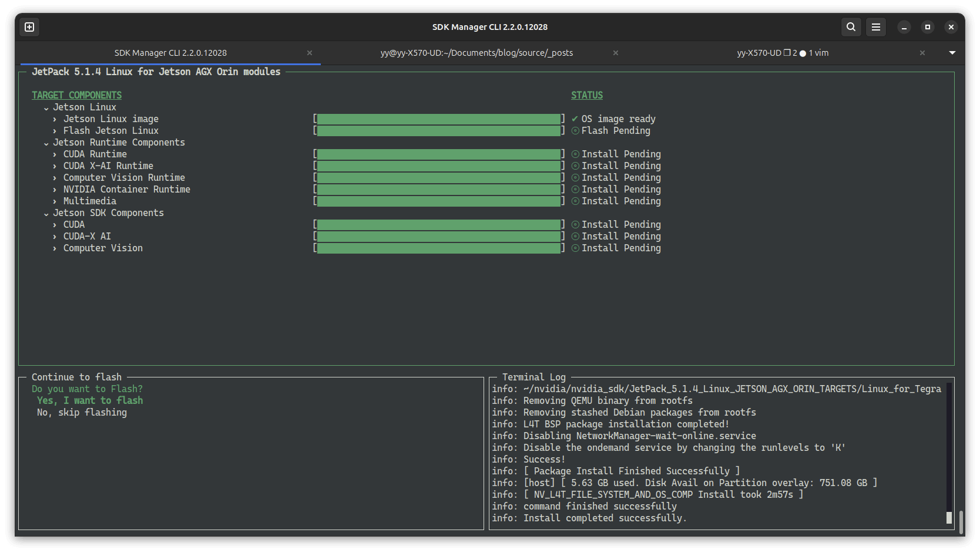
Task: Minimize the SDK Manager terminal window
Action: [904, 27]
